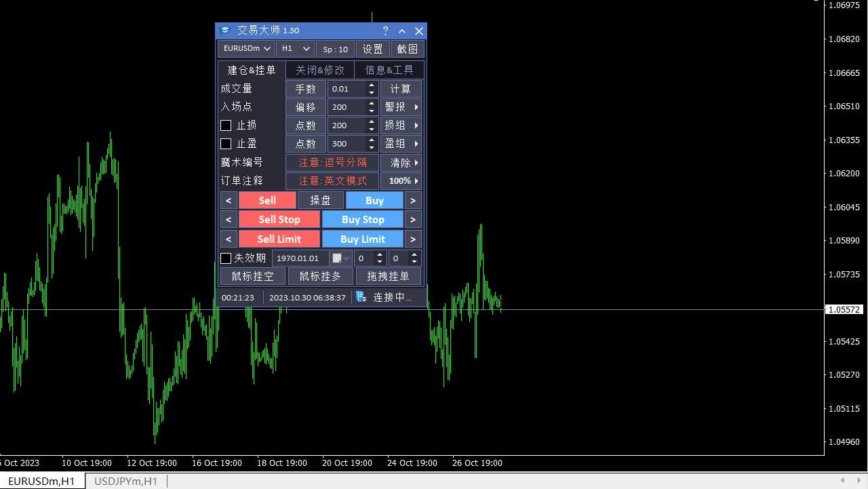Viewport: 868px width, 489px height.
Task: Click the magic number field 注意:逗号分隔
Action: click(332, 163)
